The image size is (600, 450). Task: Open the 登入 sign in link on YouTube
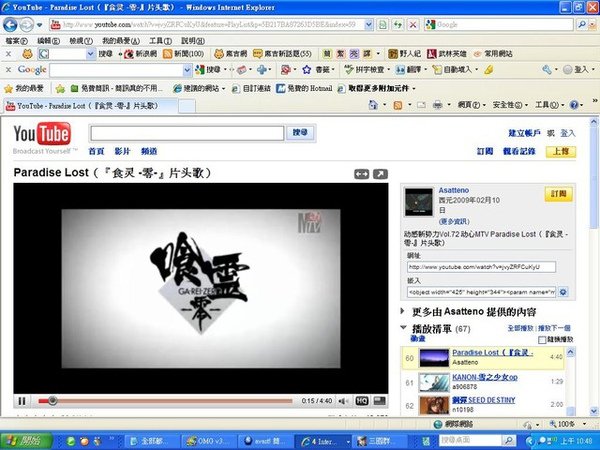[568, 133]
